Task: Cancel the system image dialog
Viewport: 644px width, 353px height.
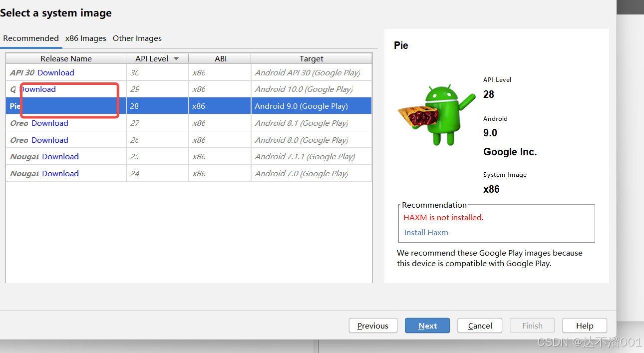Action: coord(480,326)
